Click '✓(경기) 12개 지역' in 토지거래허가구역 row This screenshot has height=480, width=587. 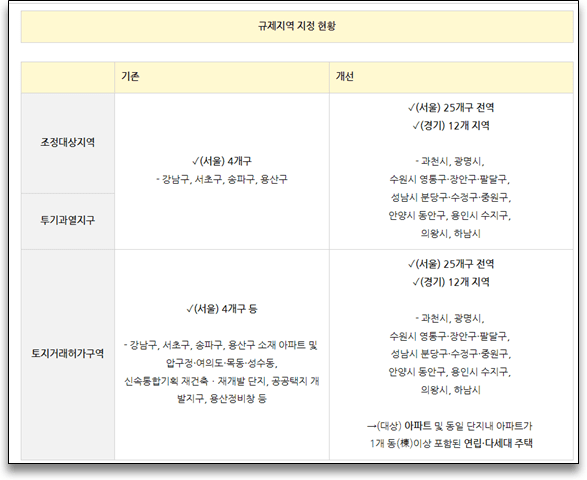451,282
